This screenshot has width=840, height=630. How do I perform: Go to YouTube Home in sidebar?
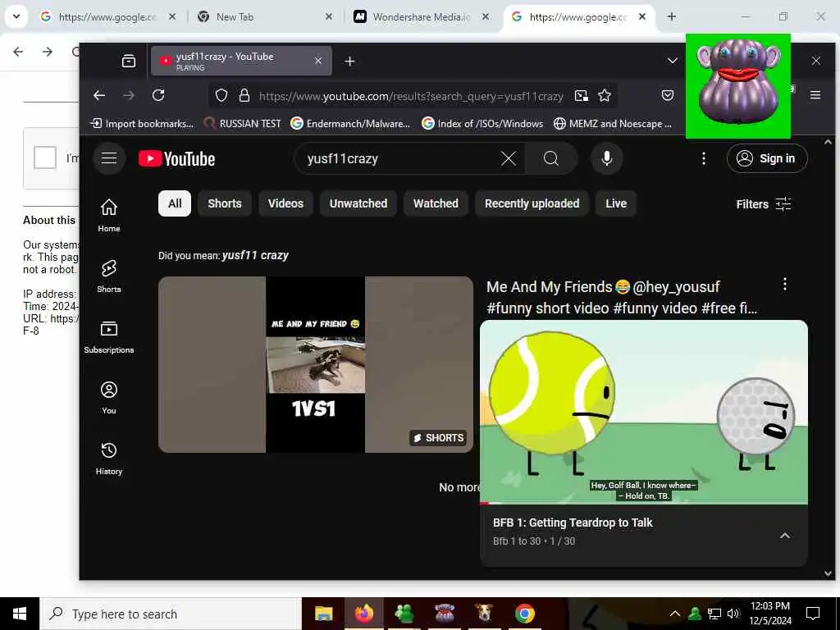point(109,216)
